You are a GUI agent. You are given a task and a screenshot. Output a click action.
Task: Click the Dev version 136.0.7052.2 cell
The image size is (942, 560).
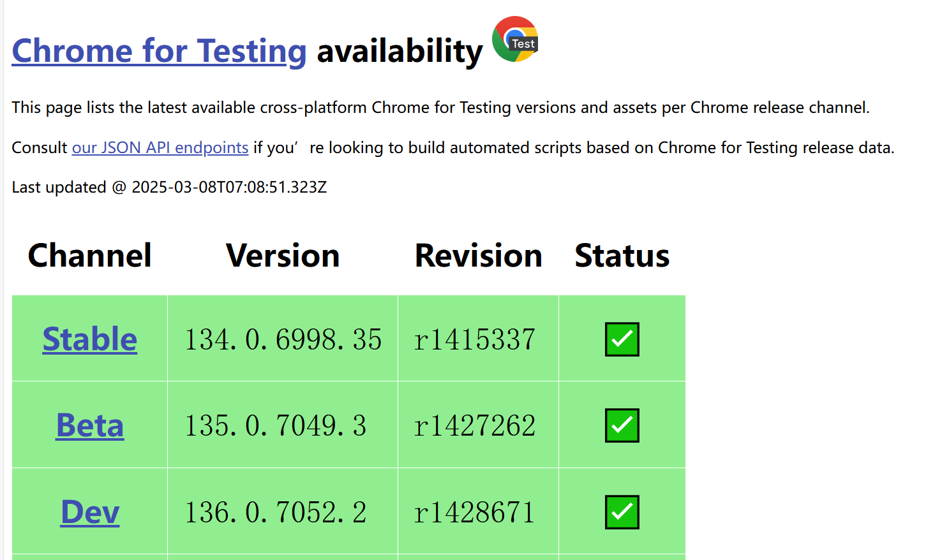(x=276, y=512)
